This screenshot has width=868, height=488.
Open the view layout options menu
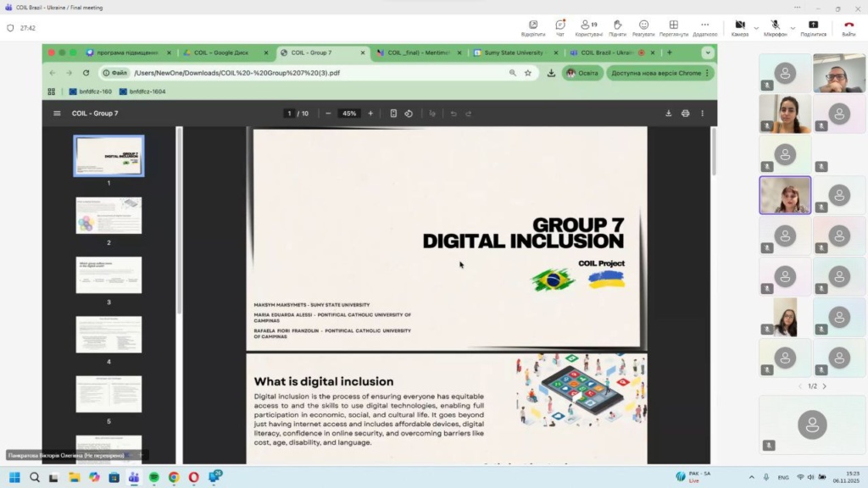pyautogui.click(x=673, y=26)
